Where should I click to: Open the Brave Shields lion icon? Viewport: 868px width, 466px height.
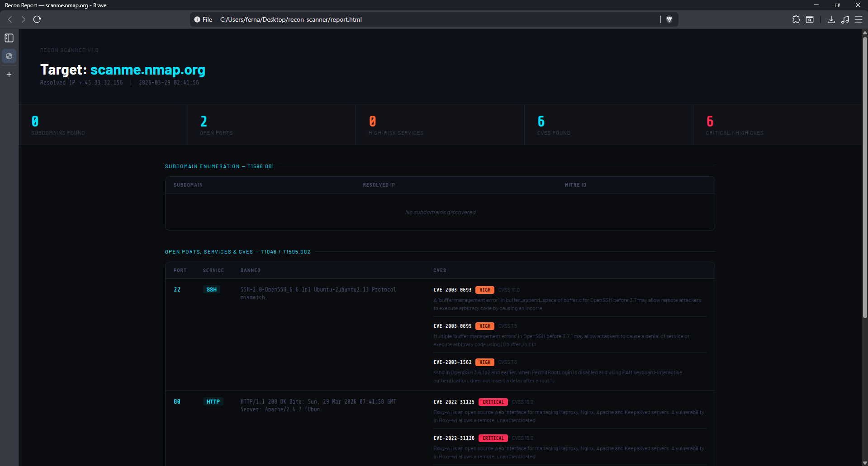click(x=669, y=19)
